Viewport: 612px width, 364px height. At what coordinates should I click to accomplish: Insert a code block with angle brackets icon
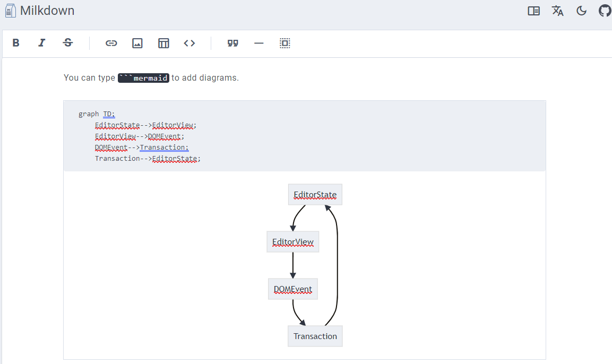[189, 43]
